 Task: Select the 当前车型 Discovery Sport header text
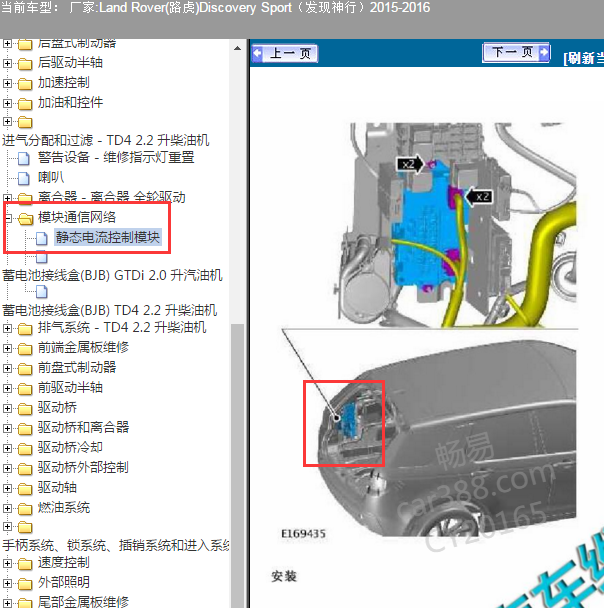tap(216, 8)
